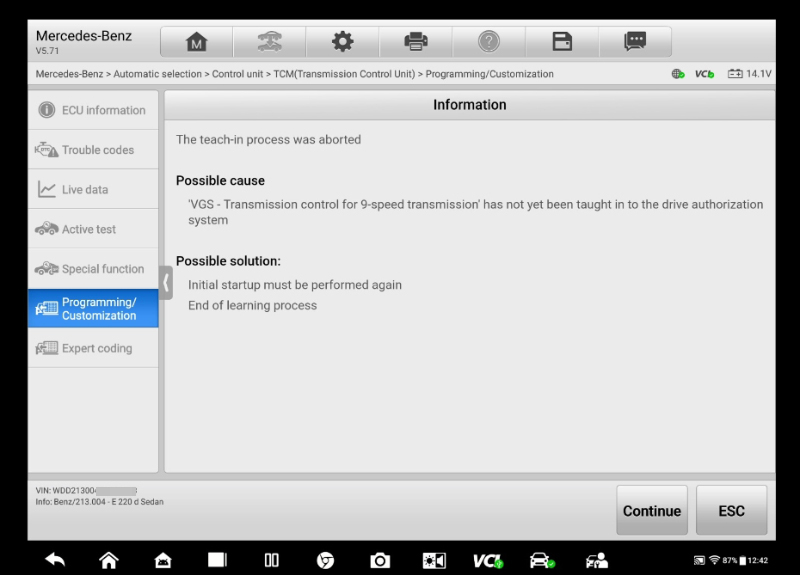Click the save floppy disk icon
Screen dimensions: 800x575
click(x=562, y=42)
